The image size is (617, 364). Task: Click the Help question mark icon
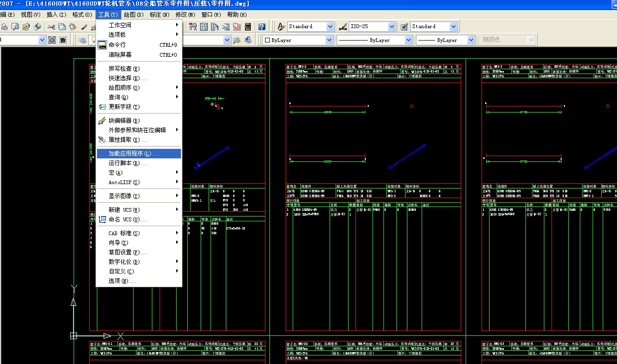[262, 27]
